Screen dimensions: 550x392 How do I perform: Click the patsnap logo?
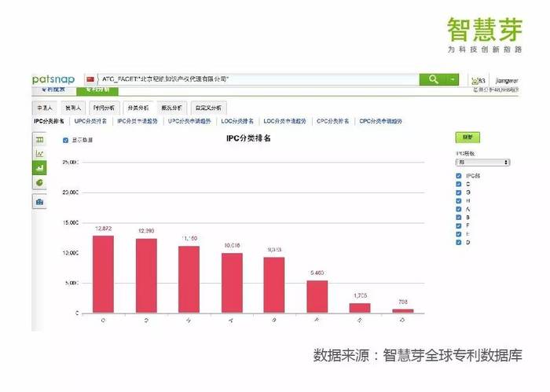[x=53, y=79]
